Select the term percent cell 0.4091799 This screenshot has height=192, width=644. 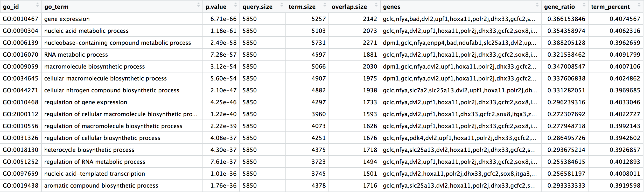coord(625,55)
